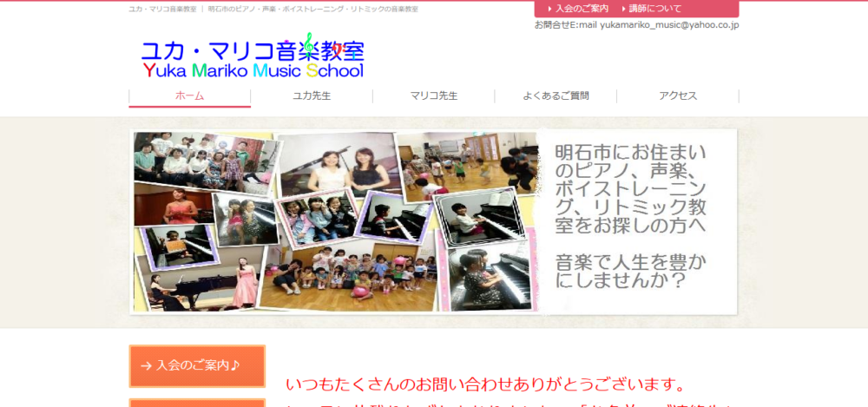The image size is (868, 407).
Task: Go to the マリコ先生 page
Action: point(434,95)
